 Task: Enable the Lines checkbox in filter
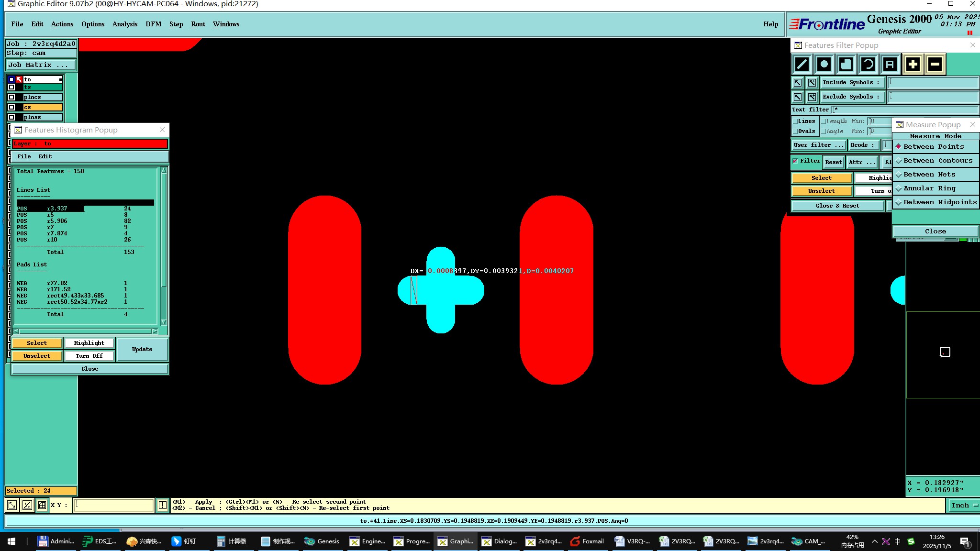pyautogui.click(x=795, y=121)
